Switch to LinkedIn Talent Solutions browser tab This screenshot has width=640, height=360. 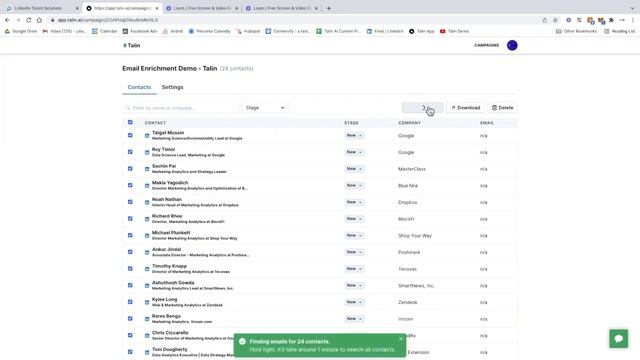(x=41, y=8)
